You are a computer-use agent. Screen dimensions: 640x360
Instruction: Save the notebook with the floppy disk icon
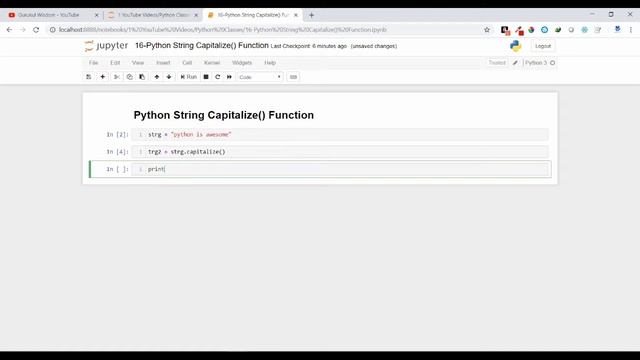[89, 77]
